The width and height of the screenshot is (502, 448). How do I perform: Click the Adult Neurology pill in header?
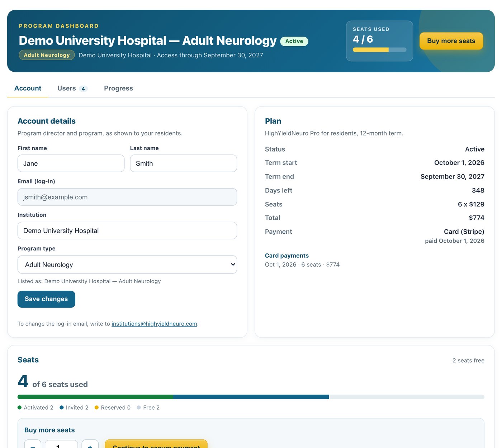(x=47, y=55)
